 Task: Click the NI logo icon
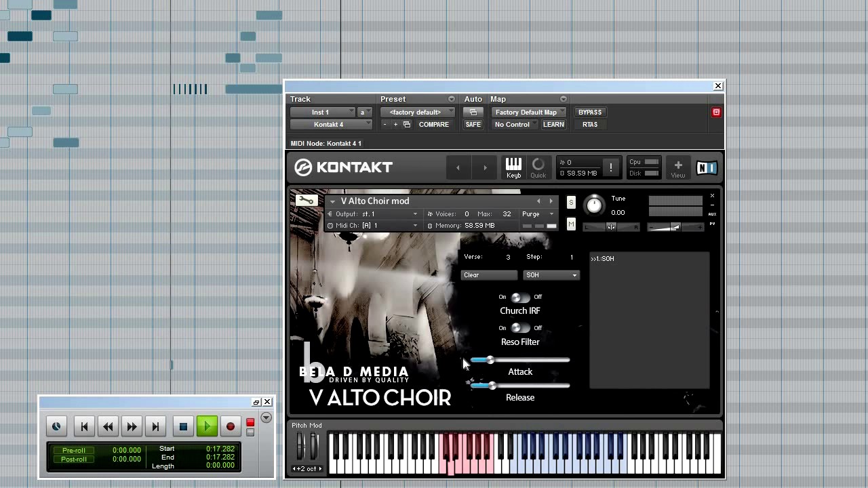(706, 167)
